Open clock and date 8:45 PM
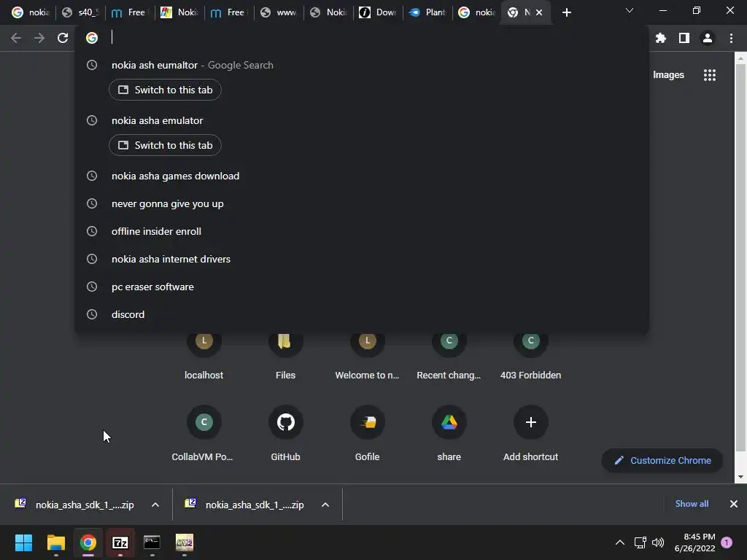The width and height of the screenshot is (747, 560). (694, 542)
